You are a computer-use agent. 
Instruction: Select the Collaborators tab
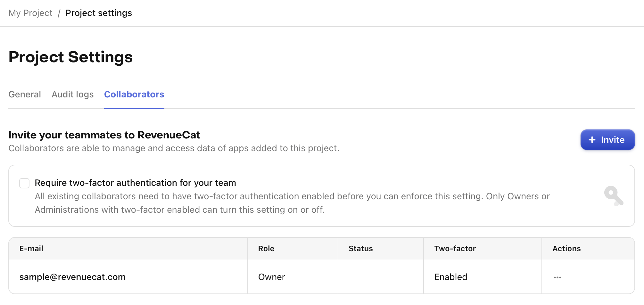click(x=134, y=94)
